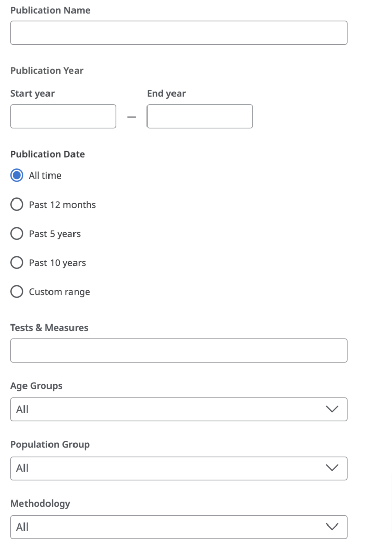The image size is (392, 550).
Task: Select the "All time" radio button
Action: click(16, 175)
